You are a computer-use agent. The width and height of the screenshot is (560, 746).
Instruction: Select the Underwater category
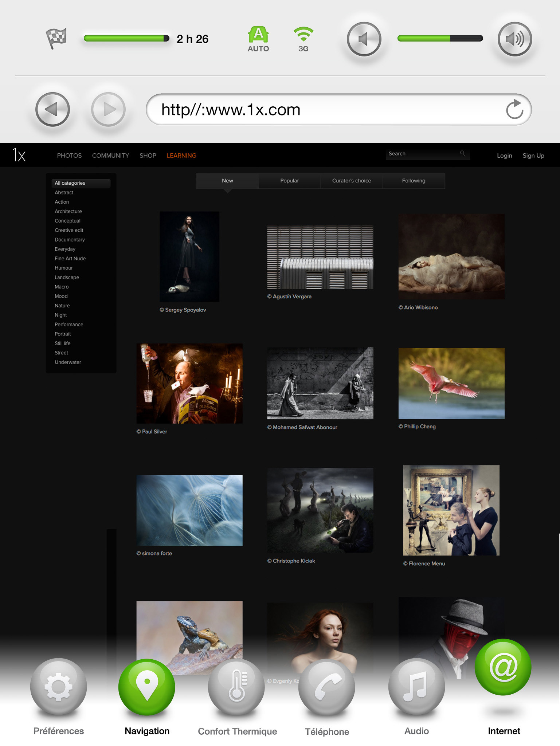pyautogui.click(x=68, y=362)
